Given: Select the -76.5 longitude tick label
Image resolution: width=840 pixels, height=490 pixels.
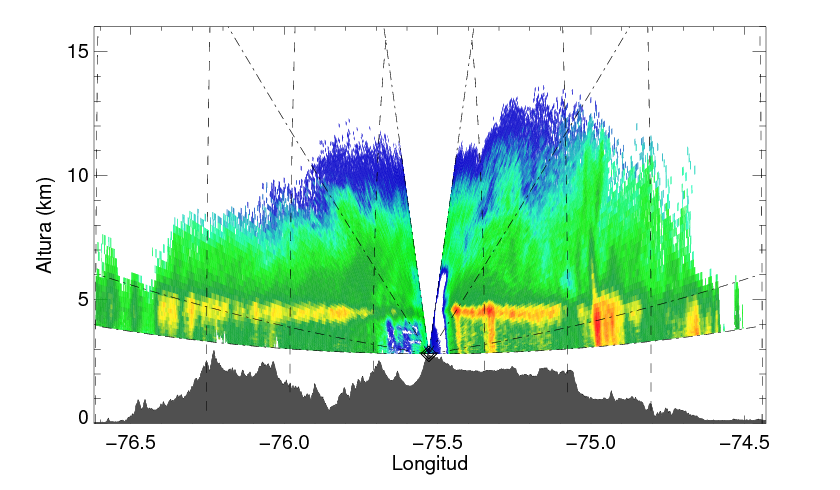Looking at the screenshot, I should (131, 442).
